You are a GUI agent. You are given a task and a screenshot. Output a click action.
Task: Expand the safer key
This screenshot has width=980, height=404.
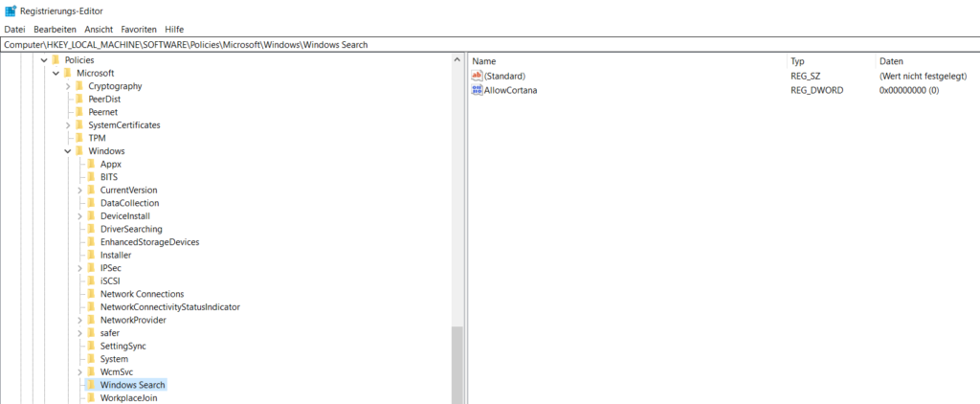pos(79,333)
